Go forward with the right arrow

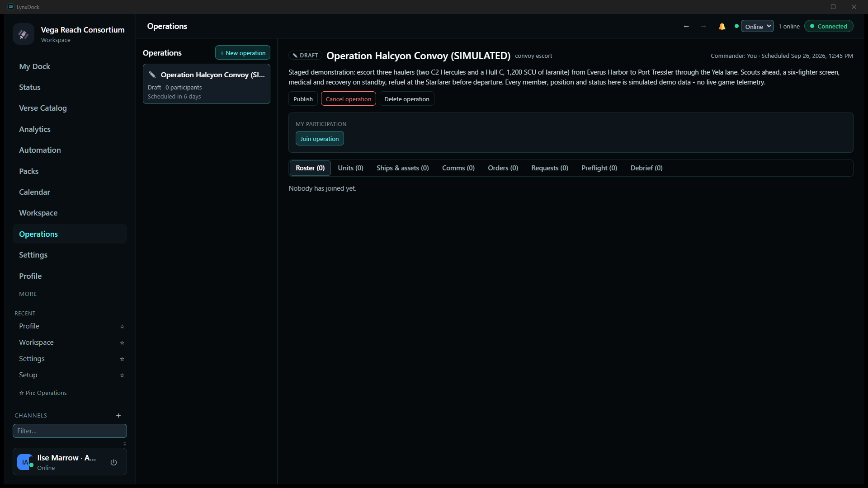703,27
